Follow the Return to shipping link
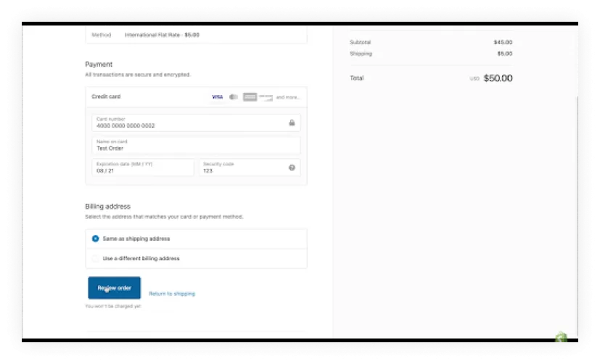The width and height of the screenshot is (600, 364). click(172, 294)
